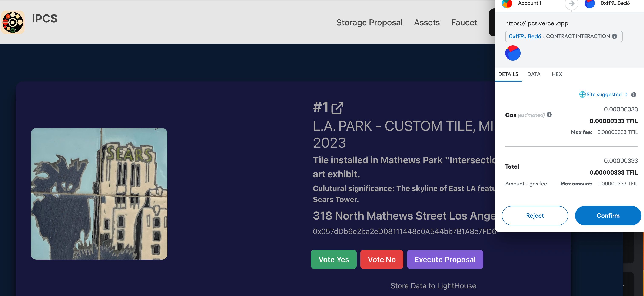Click the 318 North Mathews Street address text

404,216
